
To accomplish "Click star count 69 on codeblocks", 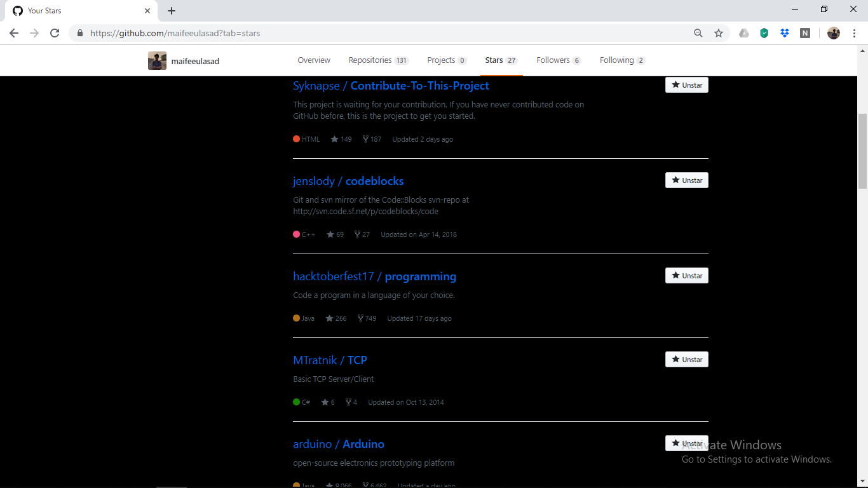I will pos(336,234).
